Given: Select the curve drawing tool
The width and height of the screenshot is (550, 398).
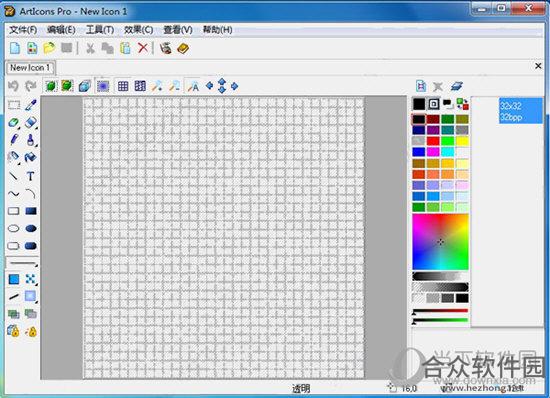Looking at the screenshot, I should point(14,193).
